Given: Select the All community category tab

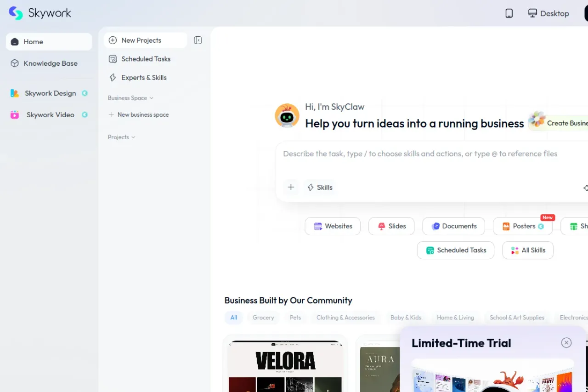Looking at the screenshot, I should [x=234, y=318].
